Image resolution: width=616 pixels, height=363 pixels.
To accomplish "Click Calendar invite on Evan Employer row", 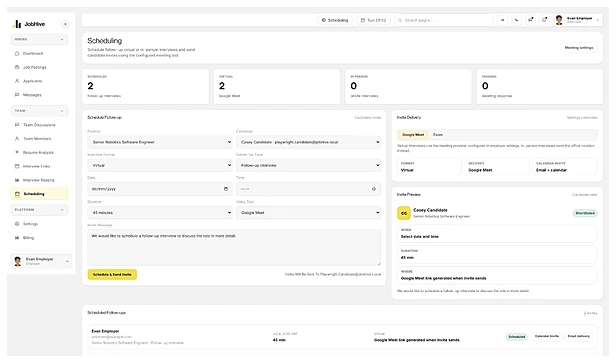I will tap(546, 336).
